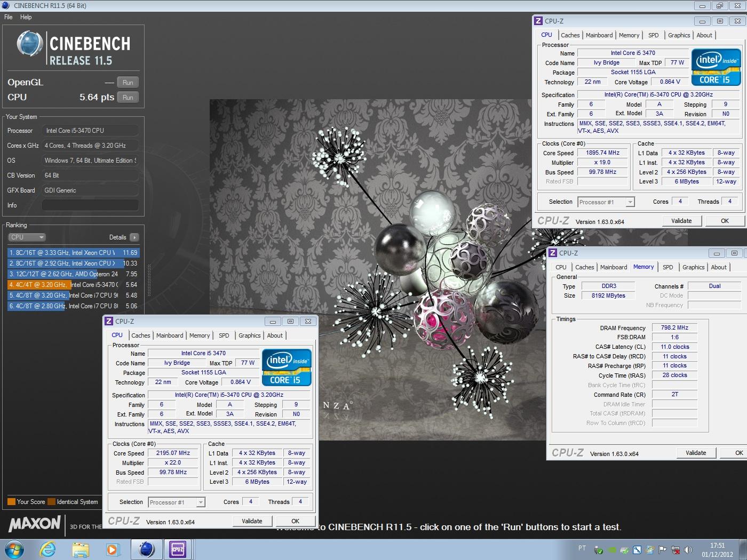Run the CPU benchmark test
747x560 pixels.
(128, 97)
